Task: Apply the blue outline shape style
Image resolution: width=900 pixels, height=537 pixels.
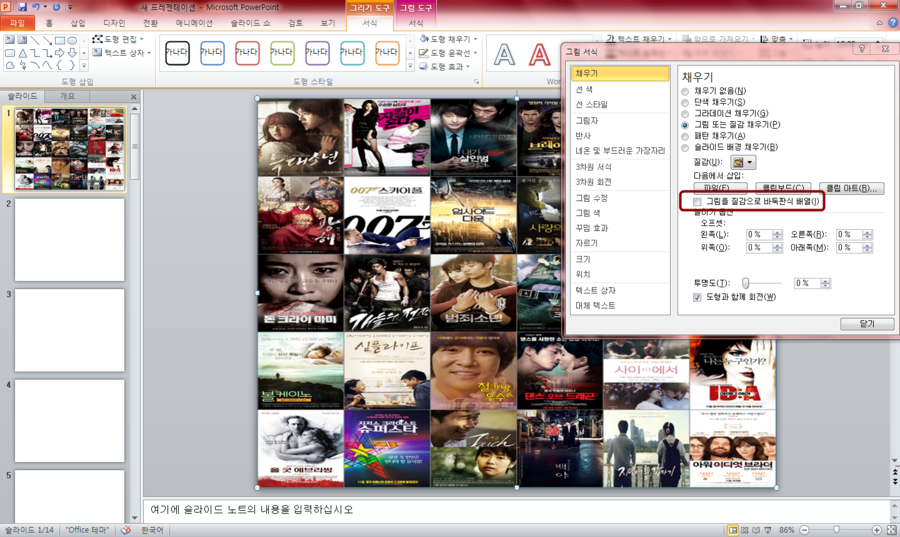Action: [x=212, y=52]
